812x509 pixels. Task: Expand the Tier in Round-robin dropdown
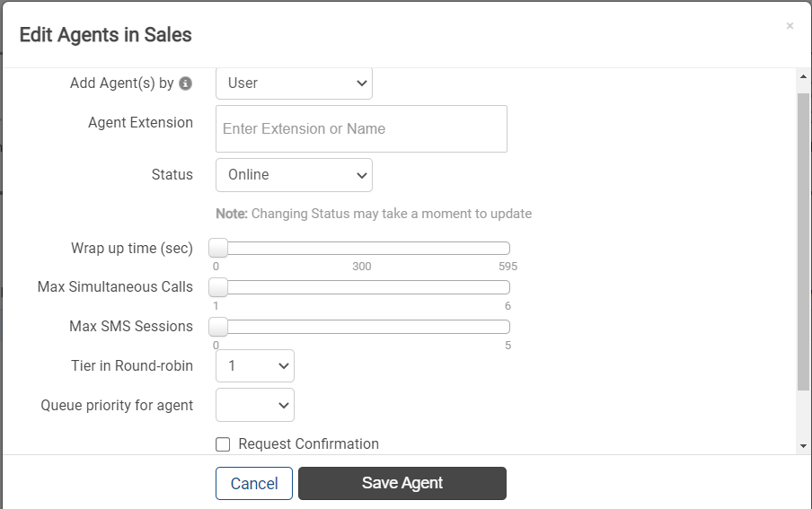coord(255,366)
